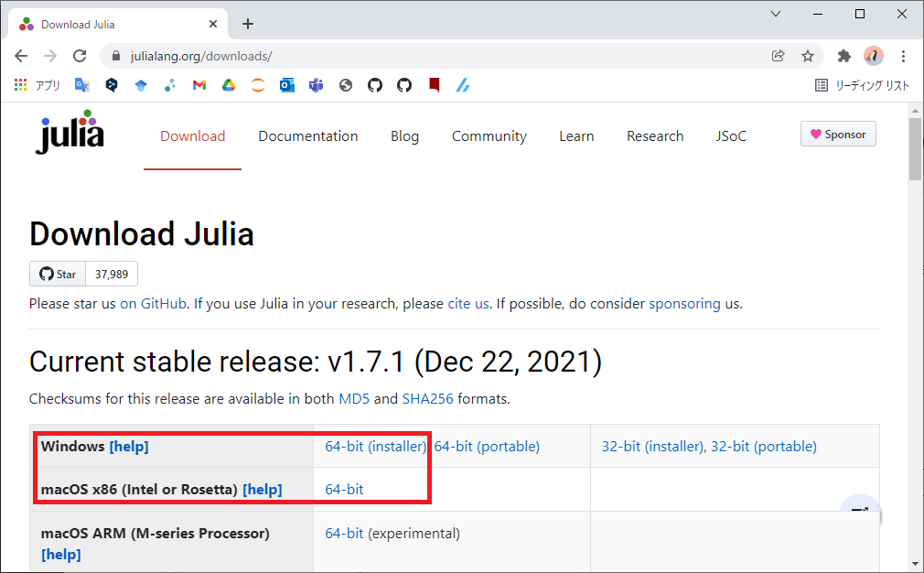Open the macOS x86 row [help] link
This screenshot has height=573, width=924.
coord(263,490)
